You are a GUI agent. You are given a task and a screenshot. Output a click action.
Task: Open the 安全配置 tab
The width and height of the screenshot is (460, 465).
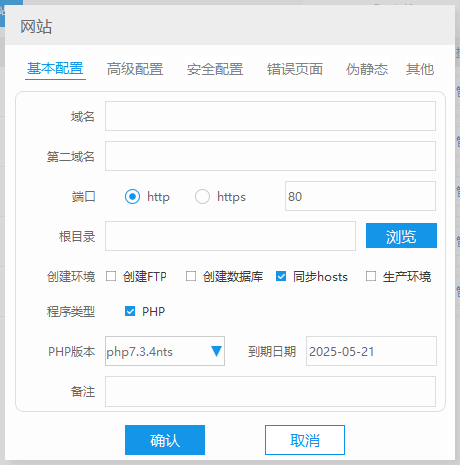[215, 69]
